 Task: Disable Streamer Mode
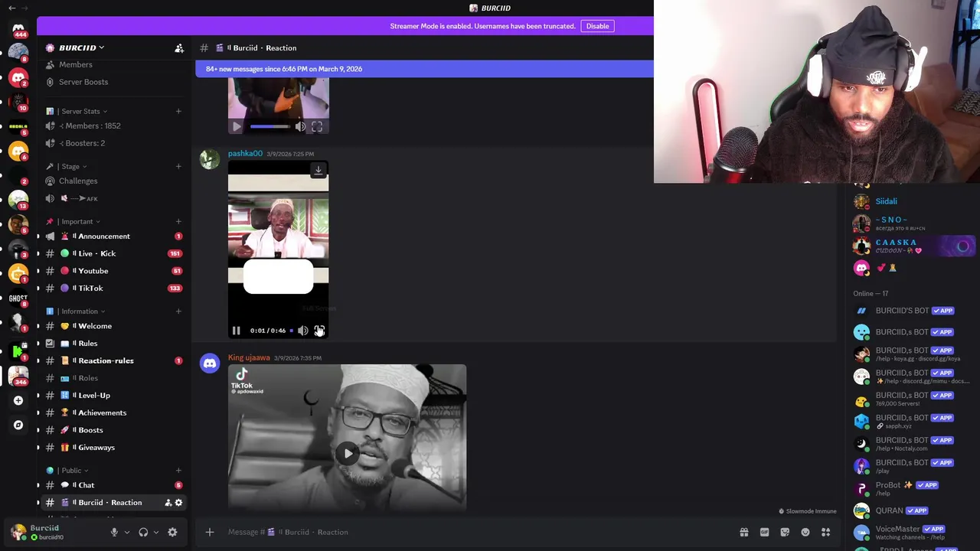click(x=597, y=26)
